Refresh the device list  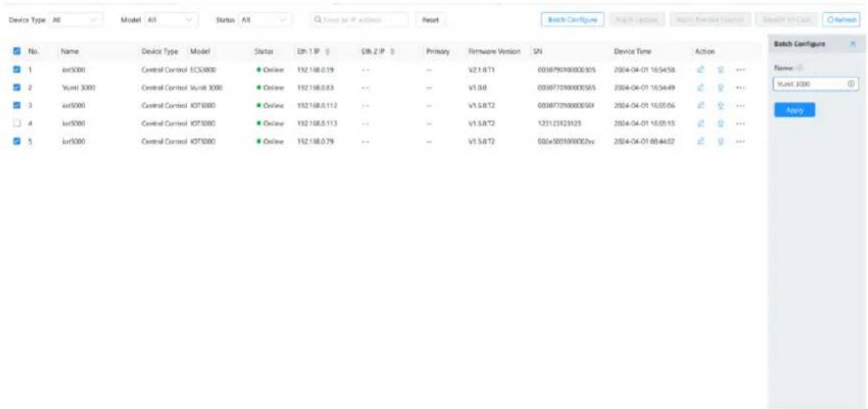842,20
